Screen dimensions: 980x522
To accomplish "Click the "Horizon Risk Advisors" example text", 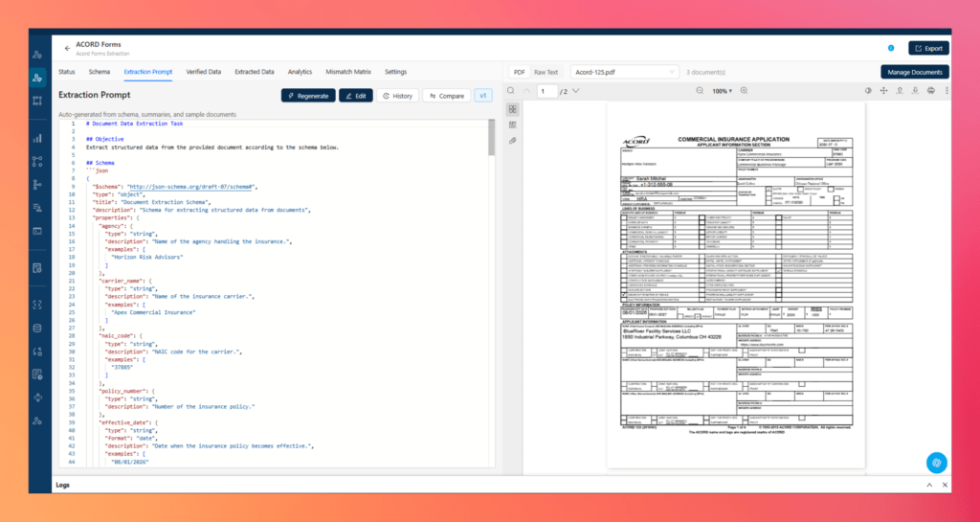I will pyautogui.click(x=146, y=257).
